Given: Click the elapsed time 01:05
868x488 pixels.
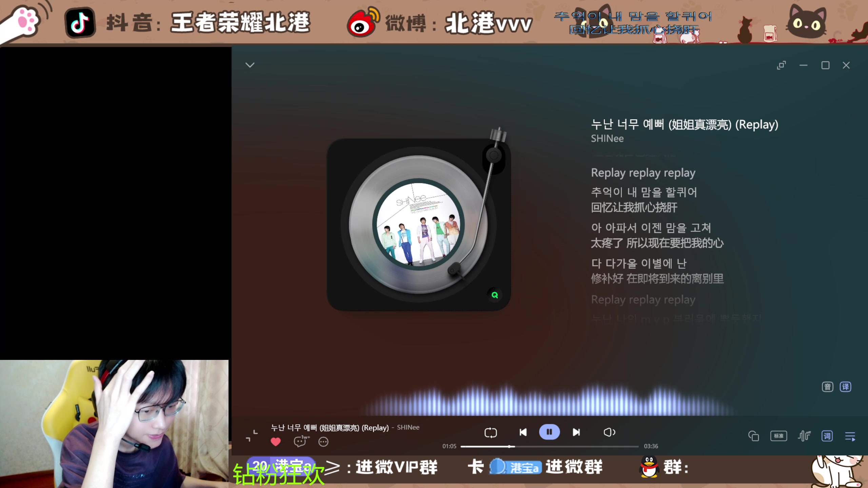Looking at the screenshot, I should [449, 446].
